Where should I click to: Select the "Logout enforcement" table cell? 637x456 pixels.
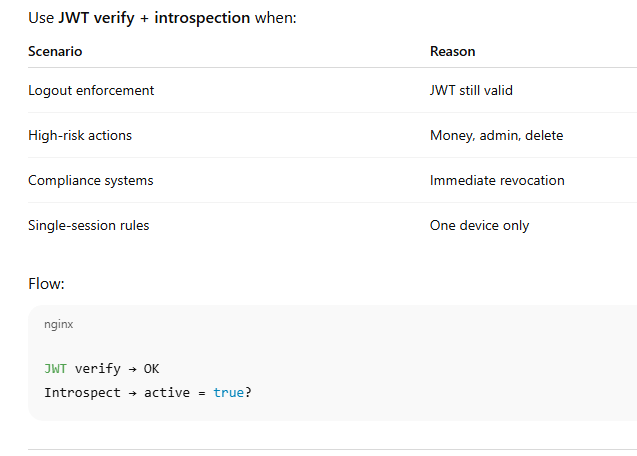[91, 91]
